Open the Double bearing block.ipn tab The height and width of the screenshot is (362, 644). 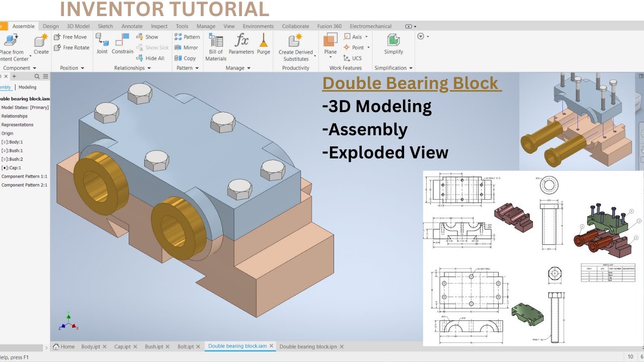[308, 346]
